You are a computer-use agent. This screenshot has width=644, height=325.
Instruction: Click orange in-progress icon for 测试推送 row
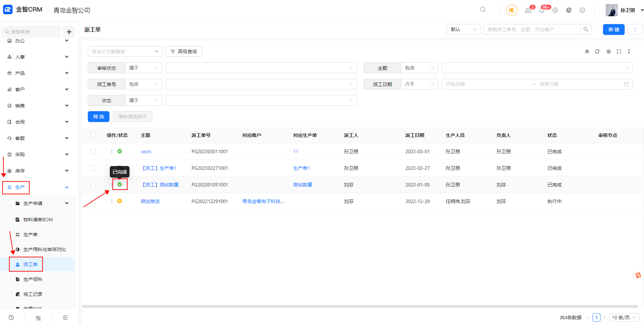[x=120, y=201]
